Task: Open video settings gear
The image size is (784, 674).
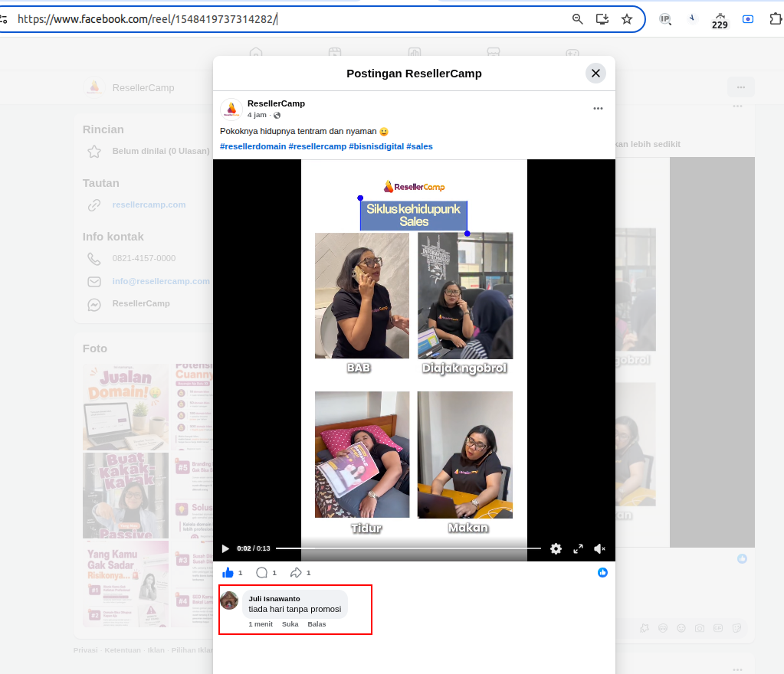Action: [x=556, y=548]
